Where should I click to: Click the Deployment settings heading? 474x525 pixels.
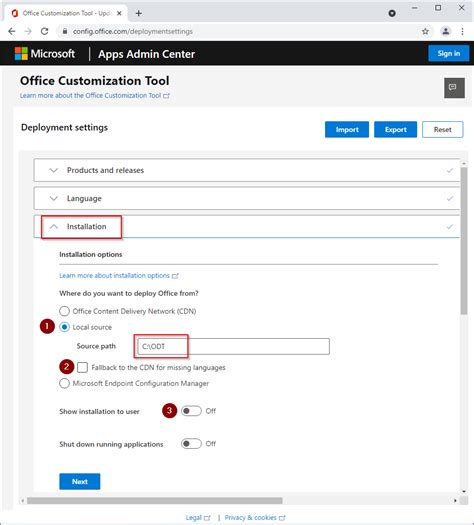coord(64,128)
